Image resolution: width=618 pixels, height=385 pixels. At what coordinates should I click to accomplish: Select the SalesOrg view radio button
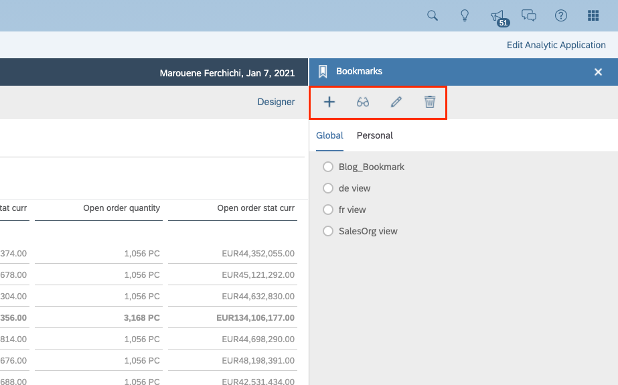328,231
